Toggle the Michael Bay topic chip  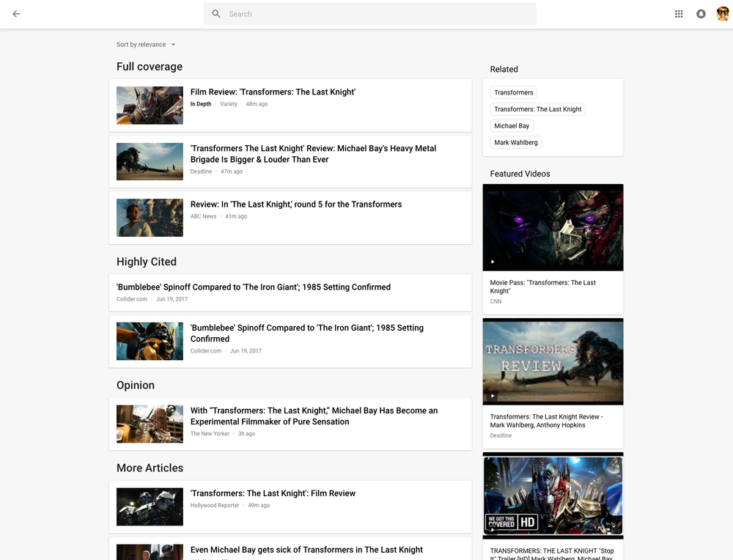pos(511,125)
